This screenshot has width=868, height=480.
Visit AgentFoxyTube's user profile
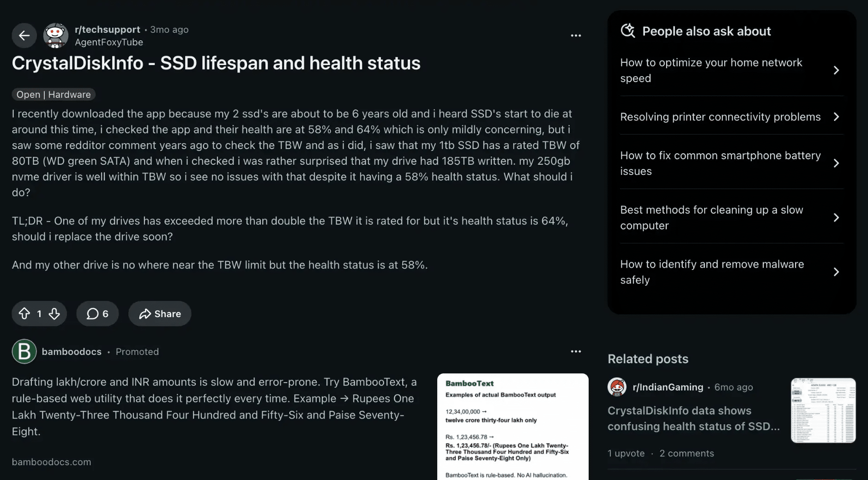(x=109, y=42)
